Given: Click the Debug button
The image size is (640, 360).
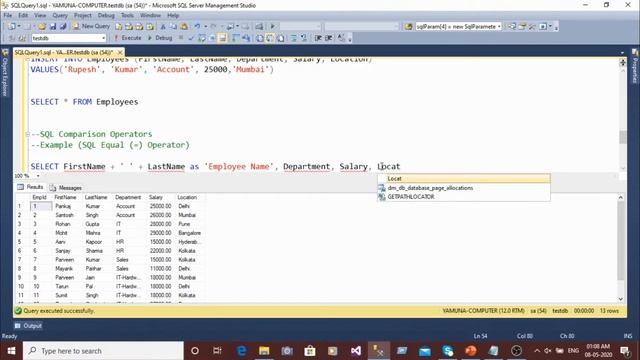Looking at the screenshot, I should [160, 38].
